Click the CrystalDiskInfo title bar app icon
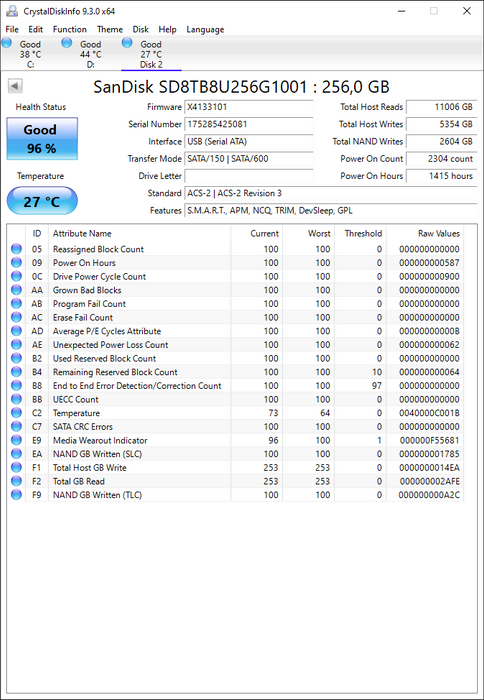This screenshot has height=700, width=484. point(12,11)
